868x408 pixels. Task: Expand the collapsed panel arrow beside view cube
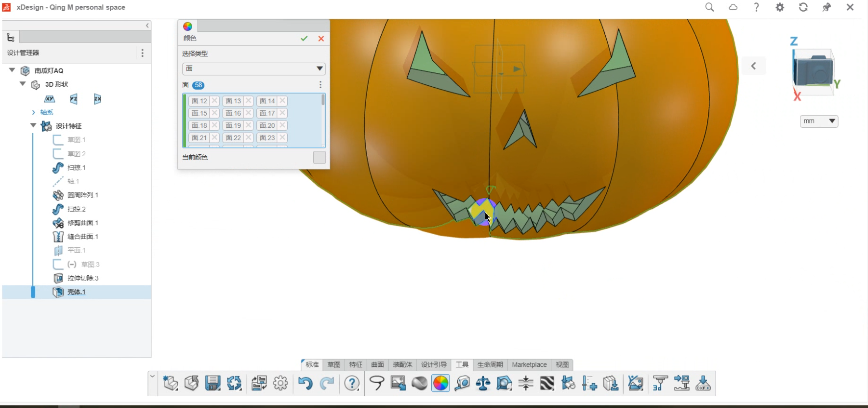(x=754, y=66)
